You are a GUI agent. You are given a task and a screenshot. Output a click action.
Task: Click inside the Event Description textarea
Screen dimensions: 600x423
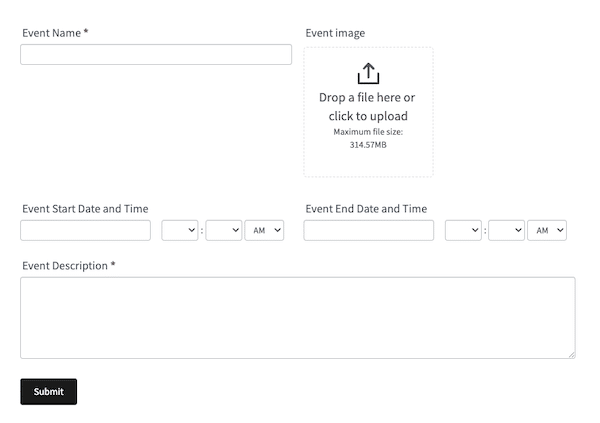298,318
